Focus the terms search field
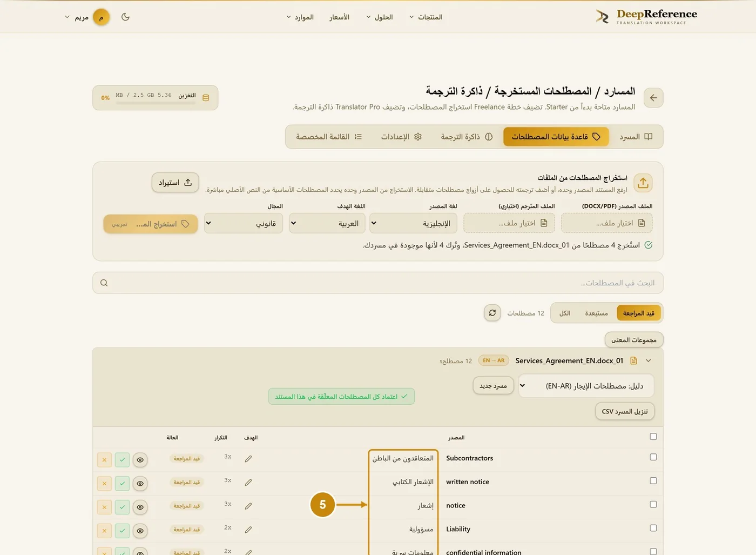This screenshot has height=555, width=756. pyautogui.click(x=377, y=283)
